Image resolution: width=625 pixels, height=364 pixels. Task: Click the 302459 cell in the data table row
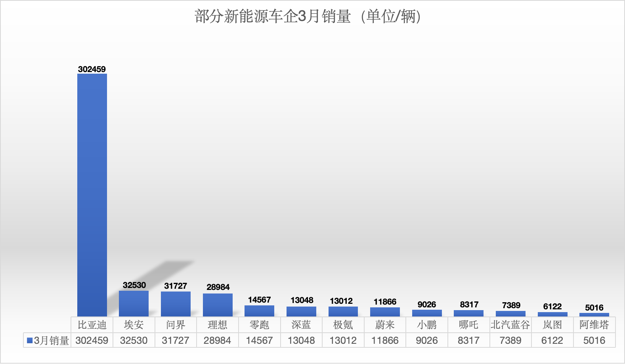tap(92, 340)
